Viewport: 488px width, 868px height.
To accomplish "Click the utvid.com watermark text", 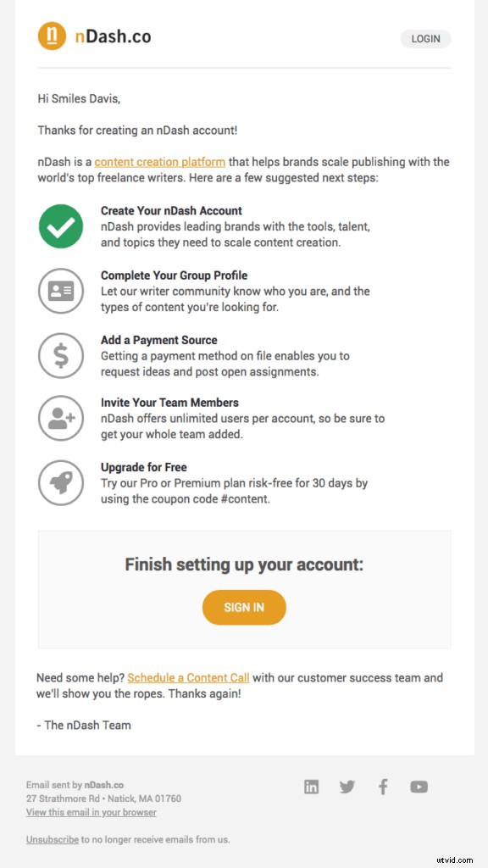I will tap(457, 859).
